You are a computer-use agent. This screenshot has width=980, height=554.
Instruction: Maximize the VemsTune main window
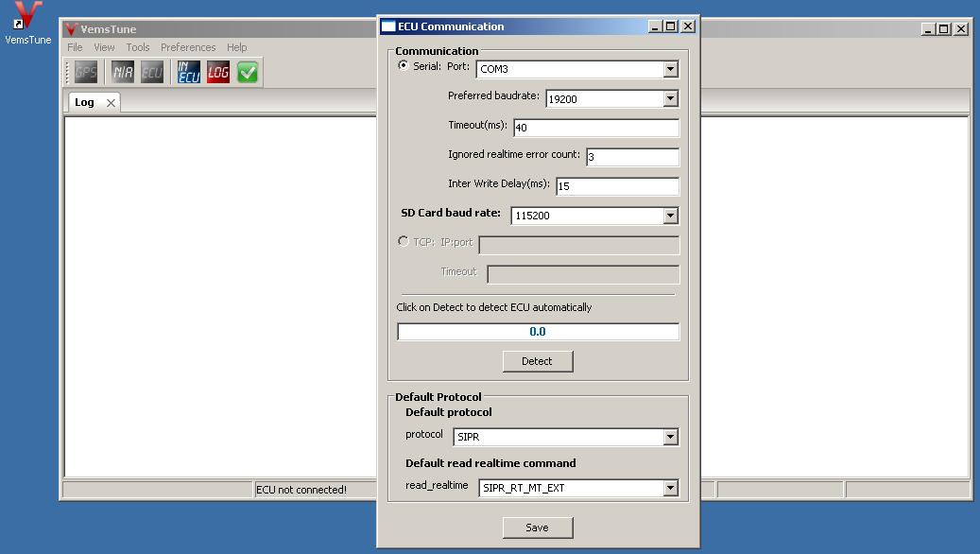pos(944,28)
